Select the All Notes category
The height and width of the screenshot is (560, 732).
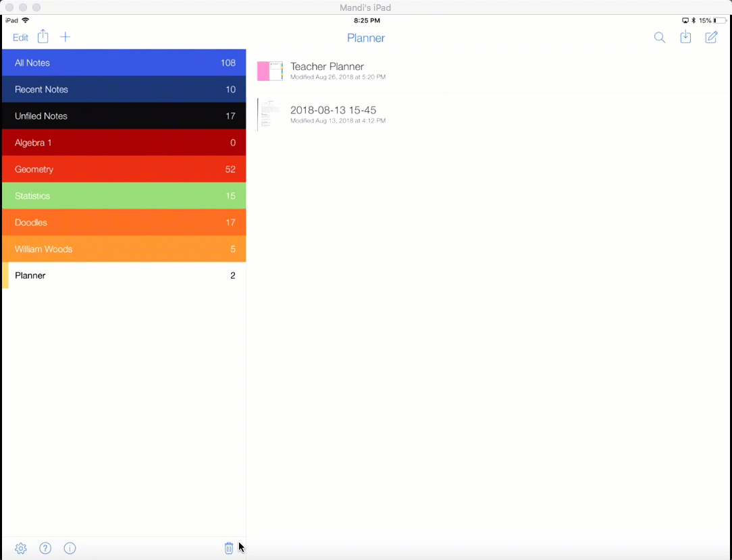pos(124,63)
